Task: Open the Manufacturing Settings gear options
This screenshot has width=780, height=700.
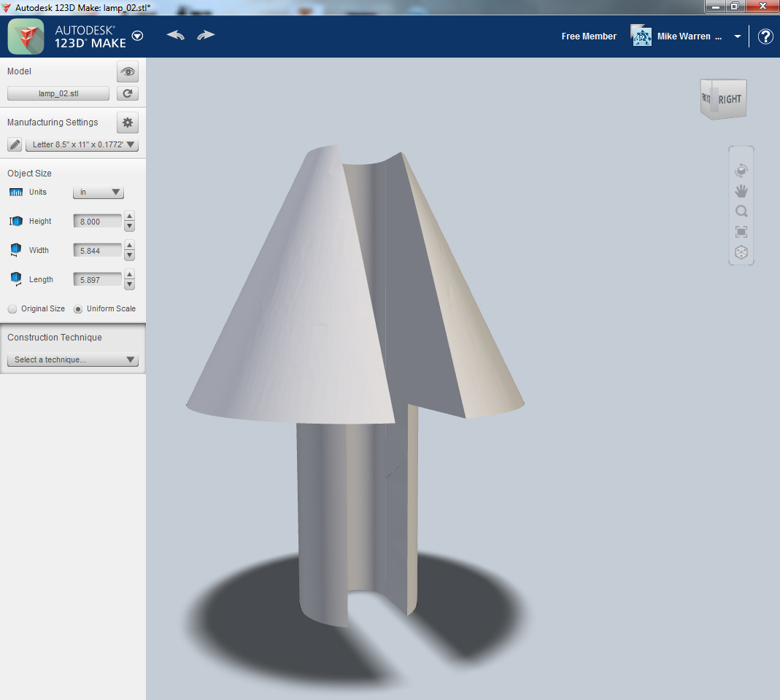Action: pyautogui.click(x=127, y=122)
